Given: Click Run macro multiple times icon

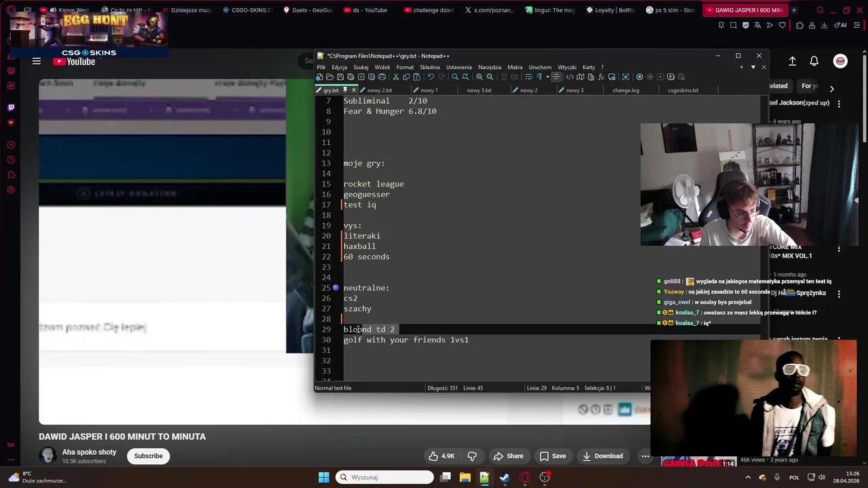Looking at the screenshot, I should coord(671,77).
